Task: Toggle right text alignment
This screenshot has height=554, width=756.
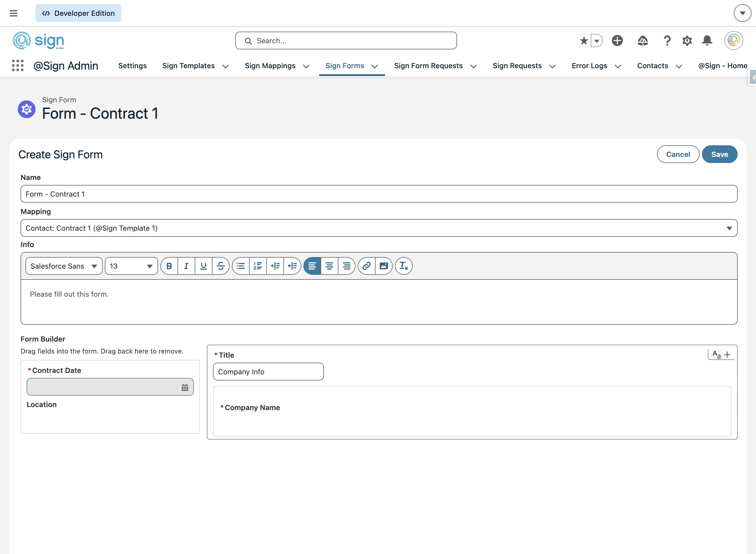Action: click(x=346, y=266)
